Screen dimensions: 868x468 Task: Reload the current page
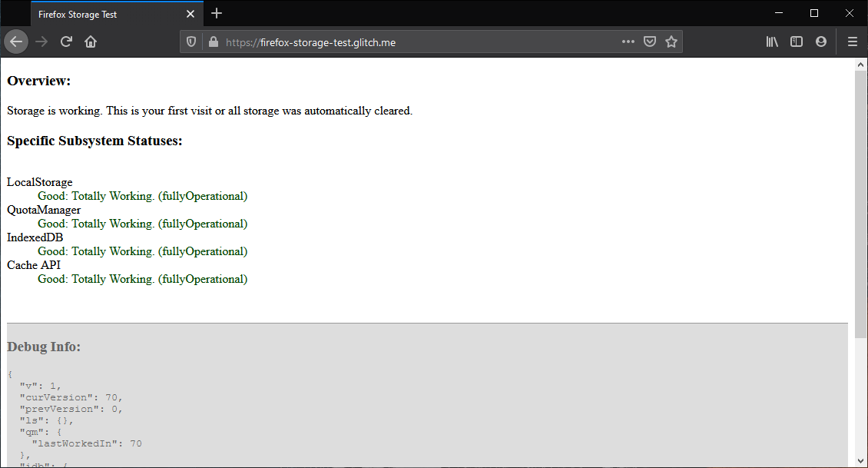click(66, 42)
